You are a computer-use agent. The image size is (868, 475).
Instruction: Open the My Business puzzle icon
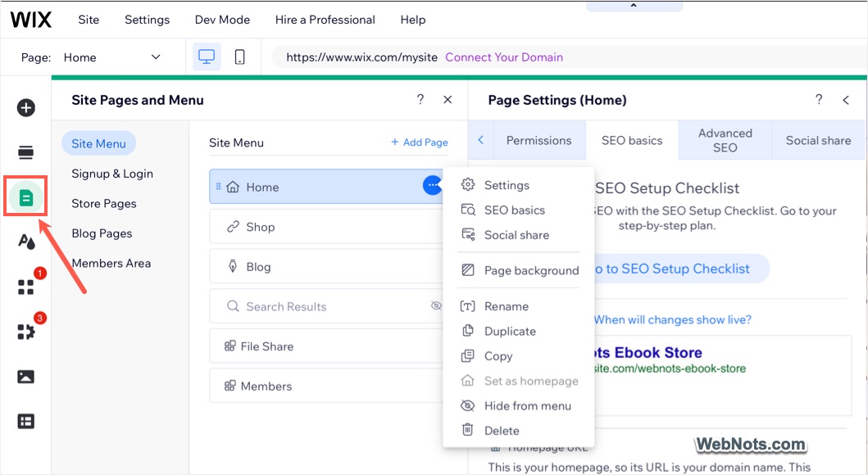[26, 332]
